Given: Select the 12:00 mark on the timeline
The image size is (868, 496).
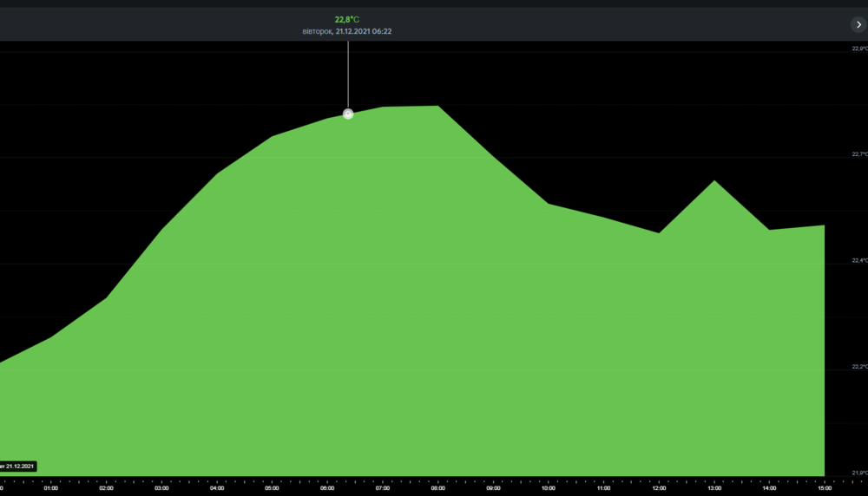Looking at the screenshot, I should click(x=659, y=488).
